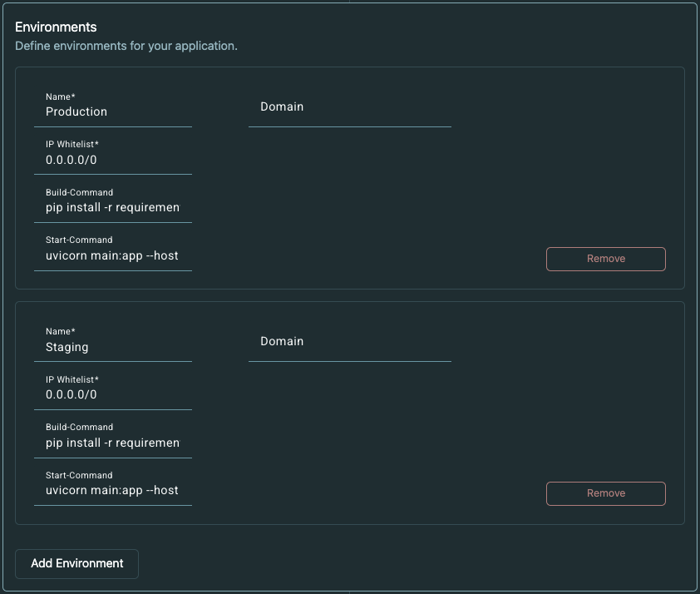Click the Add Environment button

point(76,563)
